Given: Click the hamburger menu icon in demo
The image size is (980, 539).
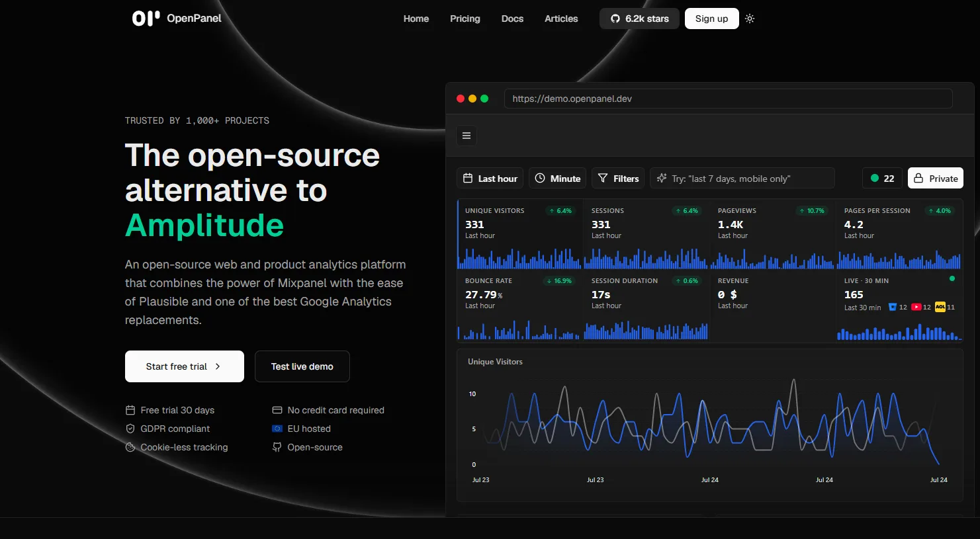Looking at the screenshot, I should tap(467, 136).
